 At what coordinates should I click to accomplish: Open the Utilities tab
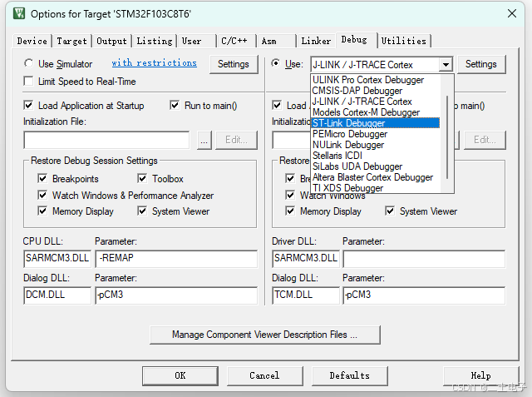(404, 41)
